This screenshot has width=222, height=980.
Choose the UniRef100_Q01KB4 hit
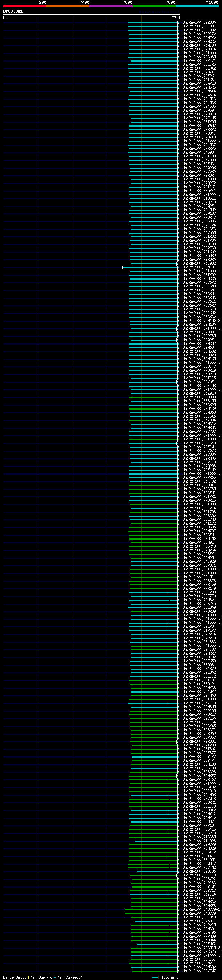(x=199, y=80)
